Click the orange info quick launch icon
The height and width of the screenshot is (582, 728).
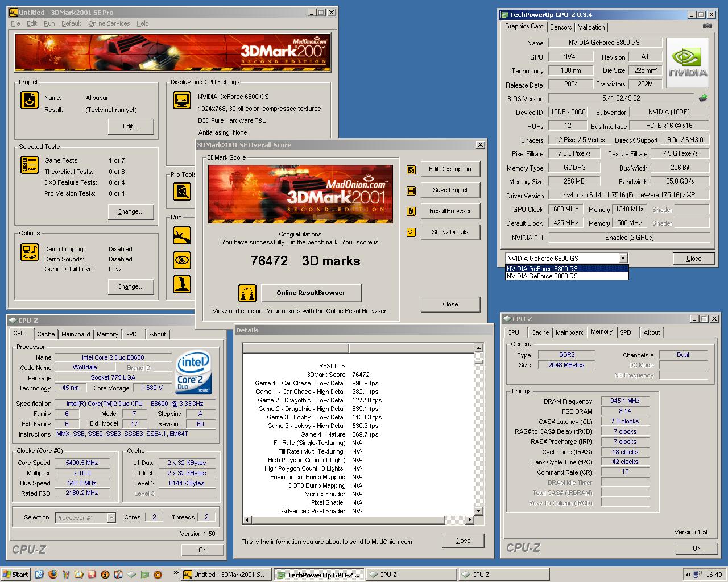[x=105, y=575]
